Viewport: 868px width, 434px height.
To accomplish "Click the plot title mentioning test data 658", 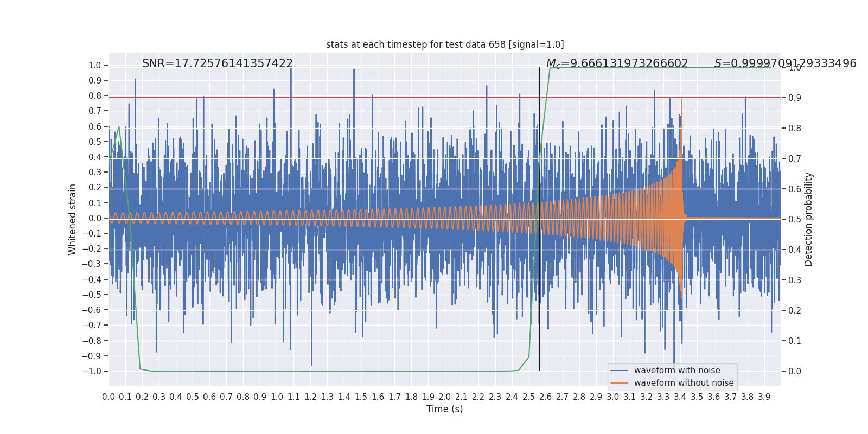I will click(445, 44).
